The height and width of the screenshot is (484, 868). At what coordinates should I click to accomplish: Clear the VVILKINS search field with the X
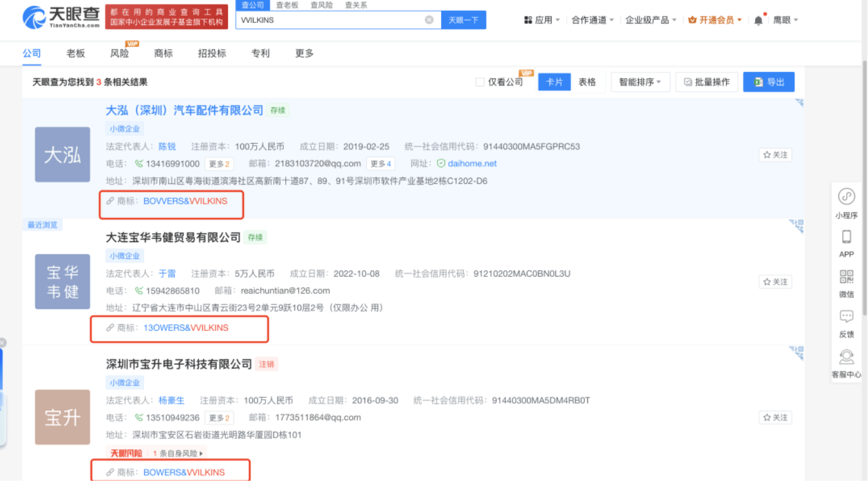[x=429, y=20]
